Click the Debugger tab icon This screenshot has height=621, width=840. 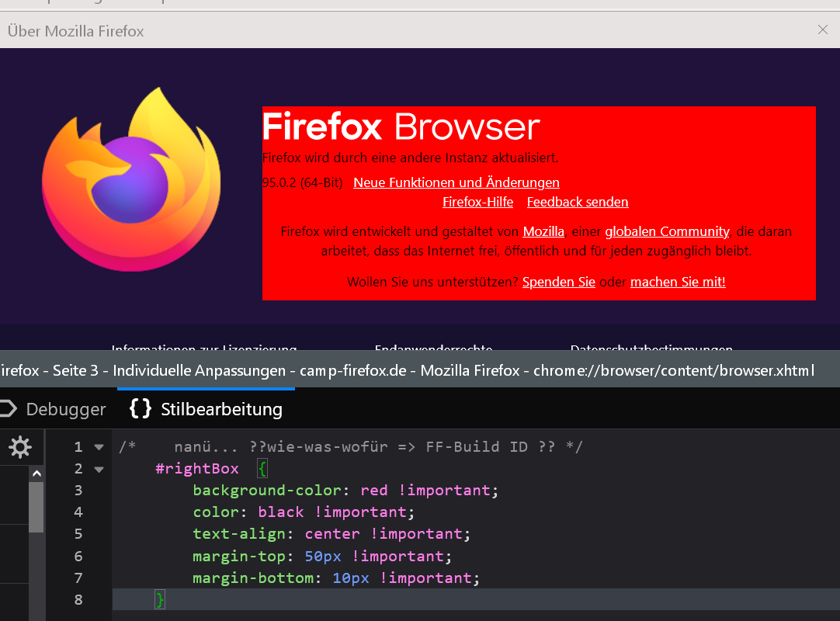tap(8, 408)
